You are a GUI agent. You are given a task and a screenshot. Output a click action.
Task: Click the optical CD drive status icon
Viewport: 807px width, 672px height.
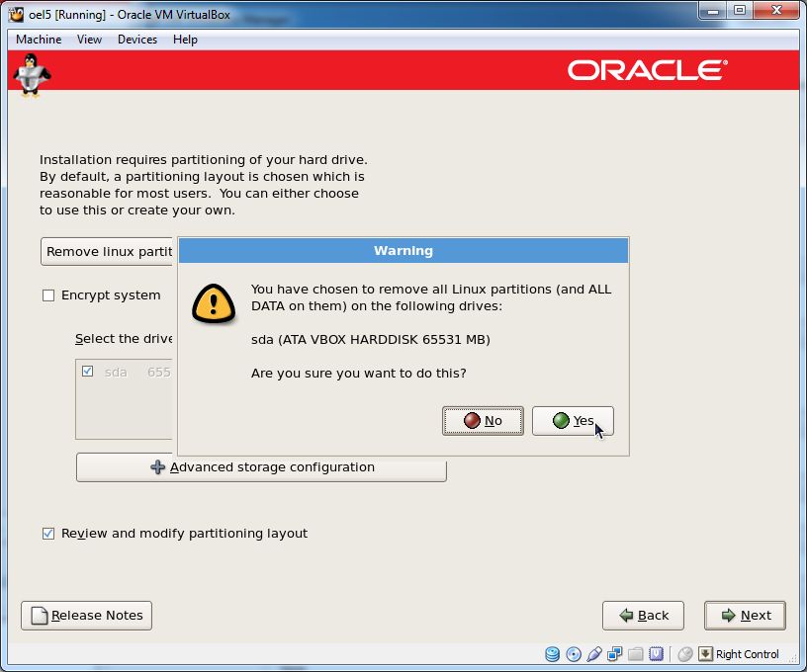(574, 654)
